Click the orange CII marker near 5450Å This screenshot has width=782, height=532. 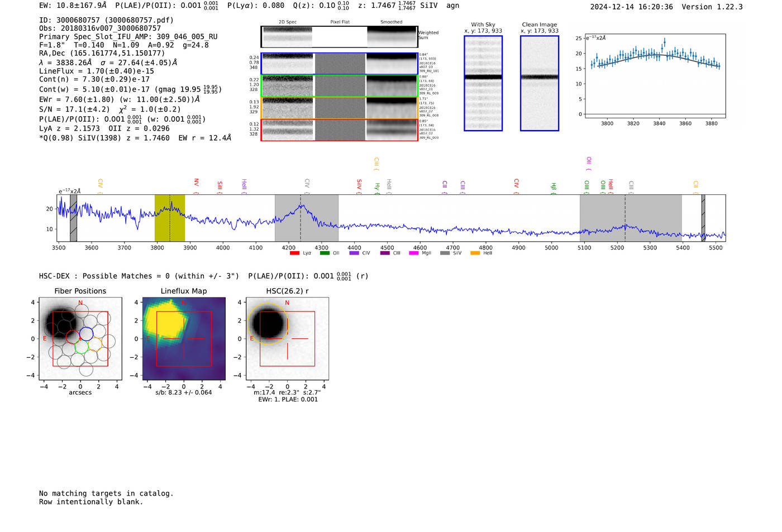tap(695, 188)
